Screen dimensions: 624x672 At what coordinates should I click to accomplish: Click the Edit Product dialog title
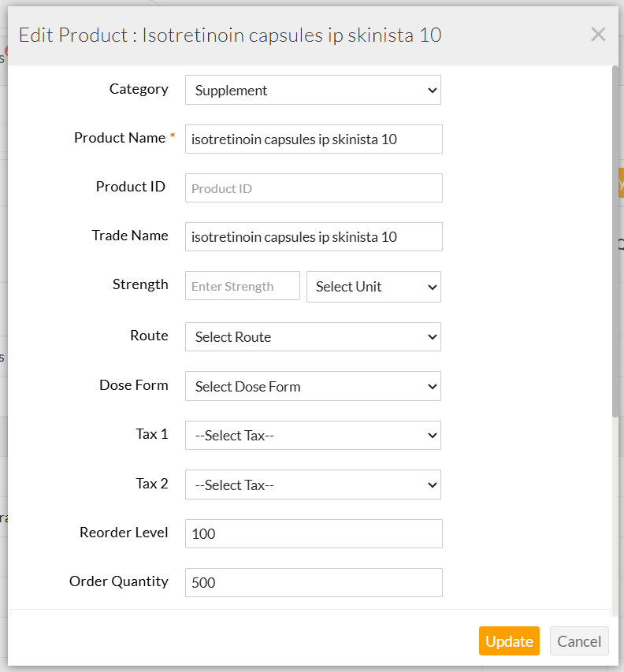pos(228,35)
